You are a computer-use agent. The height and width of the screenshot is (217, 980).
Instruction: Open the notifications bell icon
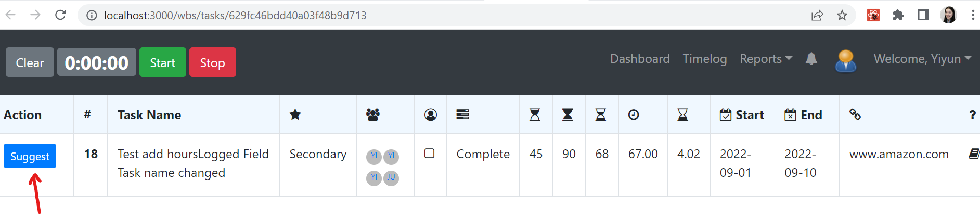(811, 59)
